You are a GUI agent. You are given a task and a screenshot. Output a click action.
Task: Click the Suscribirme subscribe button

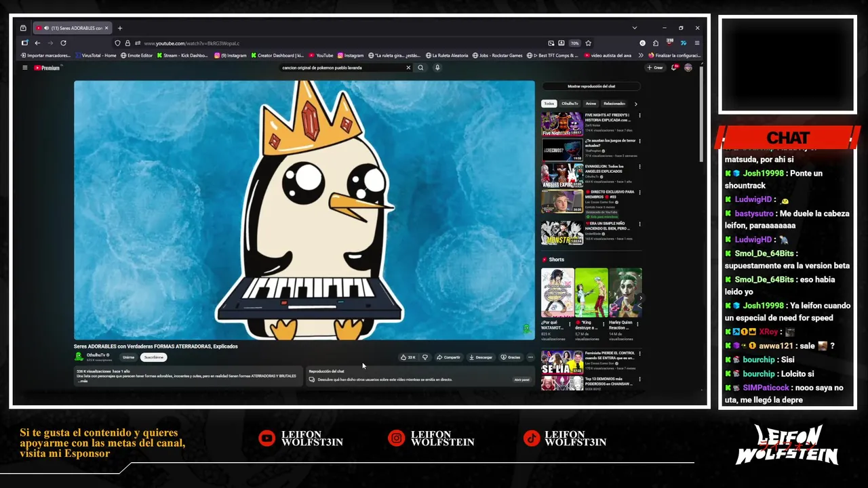[x=153, y=357]
